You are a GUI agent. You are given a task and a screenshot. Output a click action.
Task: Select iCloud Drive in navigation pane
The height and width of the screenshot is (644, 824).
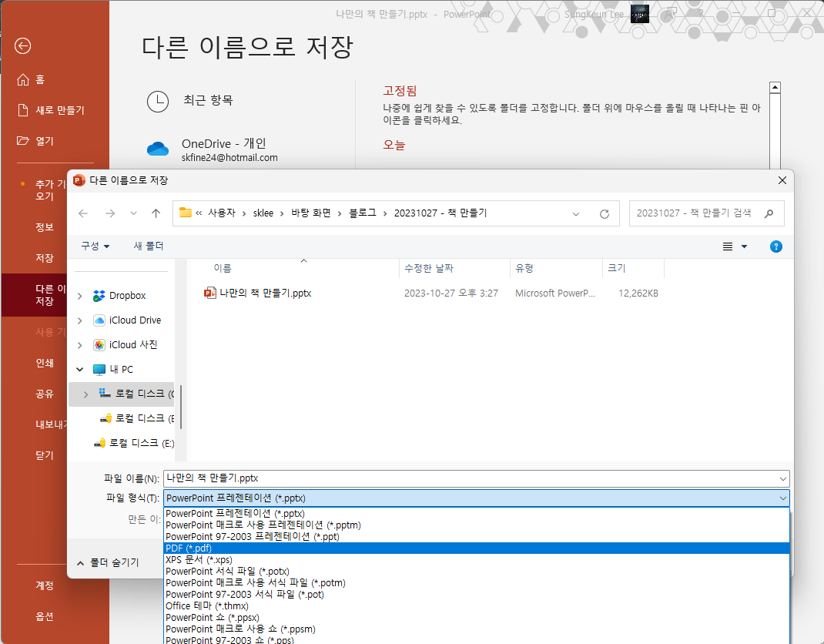click(x=126, y=320)
